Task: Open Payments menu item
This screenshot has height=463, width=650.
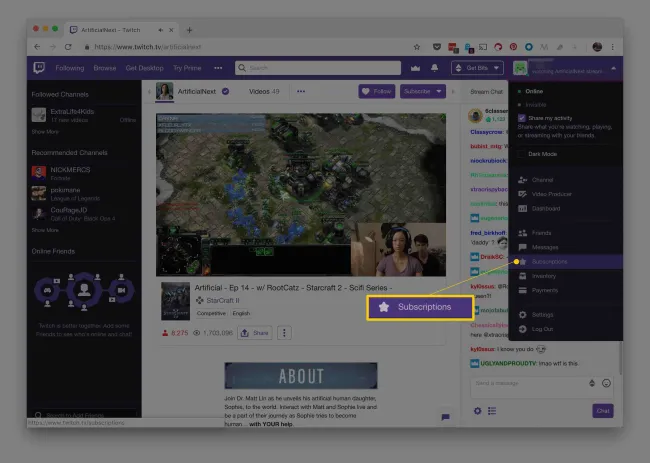Action: pyautogui.click(x=566, y=290)
